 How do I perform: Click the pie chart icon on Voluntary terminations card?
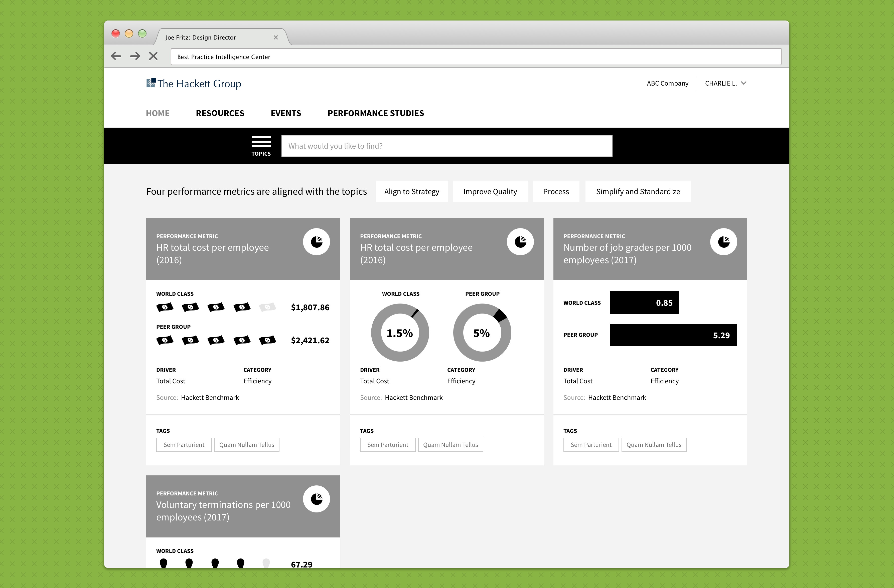[x=316, y=499]
